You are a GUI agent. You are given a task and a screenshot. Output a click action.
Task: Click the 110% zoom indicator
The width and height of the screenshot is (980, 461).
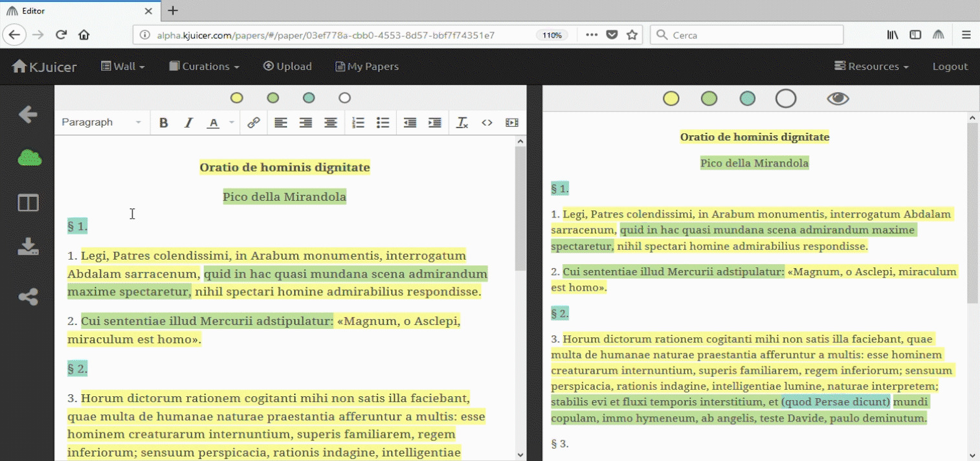pyautogui.click(x=552, y=35)
